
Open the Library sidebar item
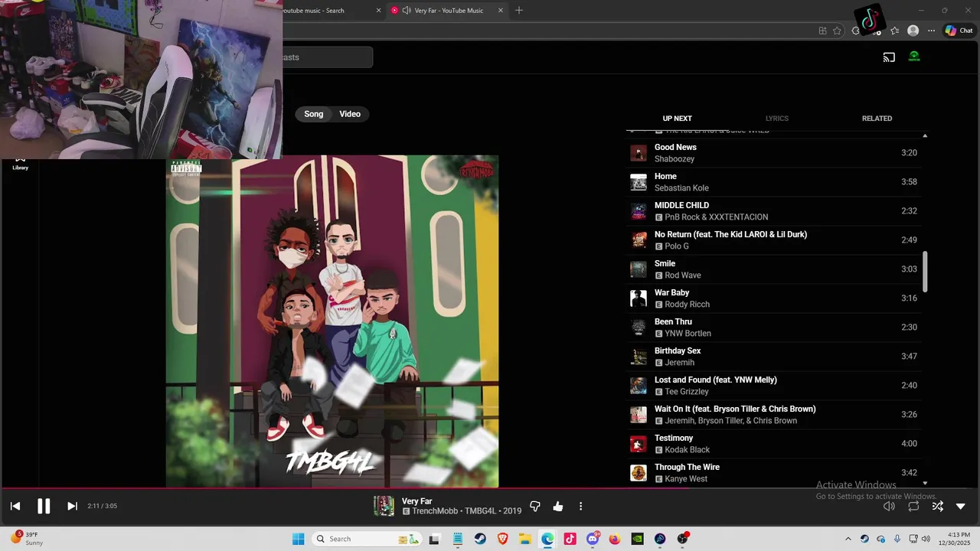pyautogui.click(x=20, y=163)
